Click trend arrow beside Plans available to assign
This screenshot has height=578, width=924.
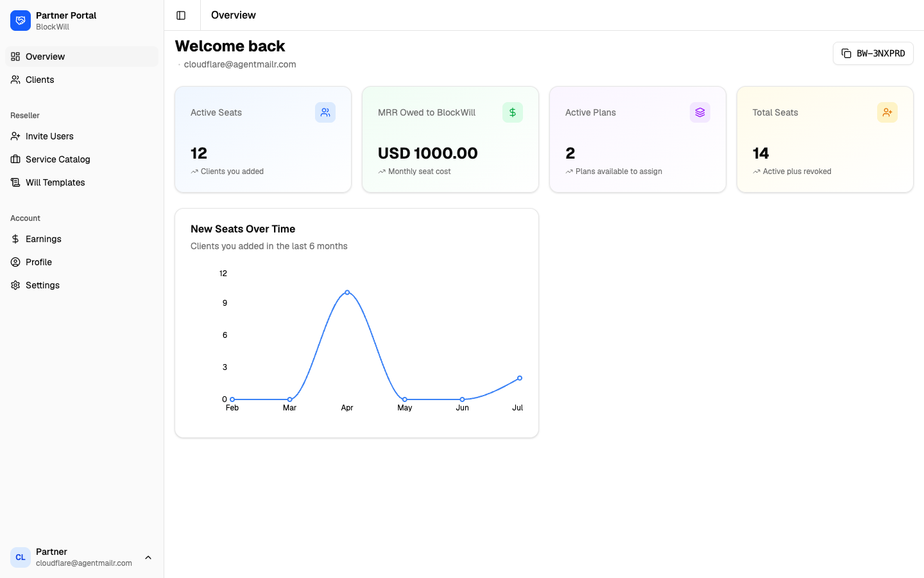569,171
